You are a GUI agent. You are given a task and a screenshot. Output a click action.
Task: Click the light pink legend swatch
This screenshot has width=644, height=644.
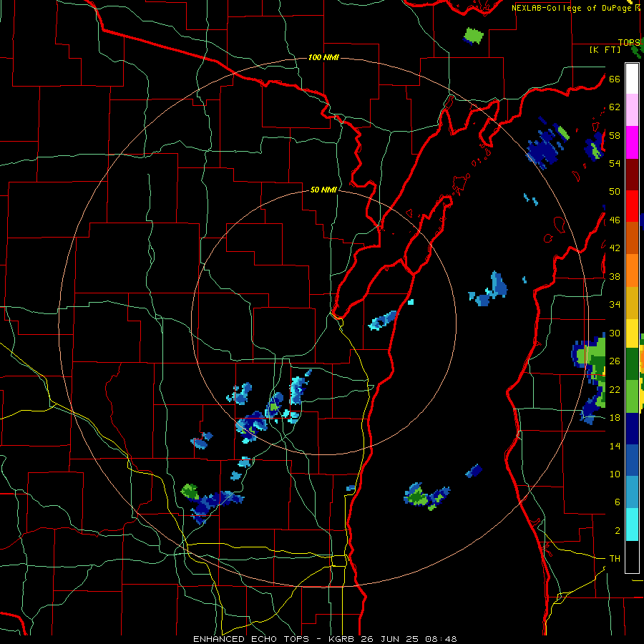click(632, 109)
